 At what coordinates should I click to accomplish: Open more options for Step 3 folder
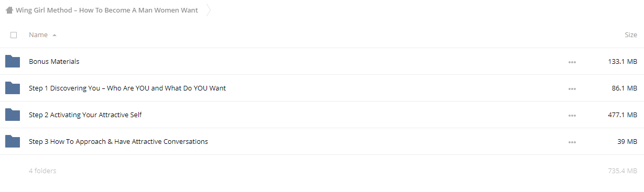click(x=572, y=142)
